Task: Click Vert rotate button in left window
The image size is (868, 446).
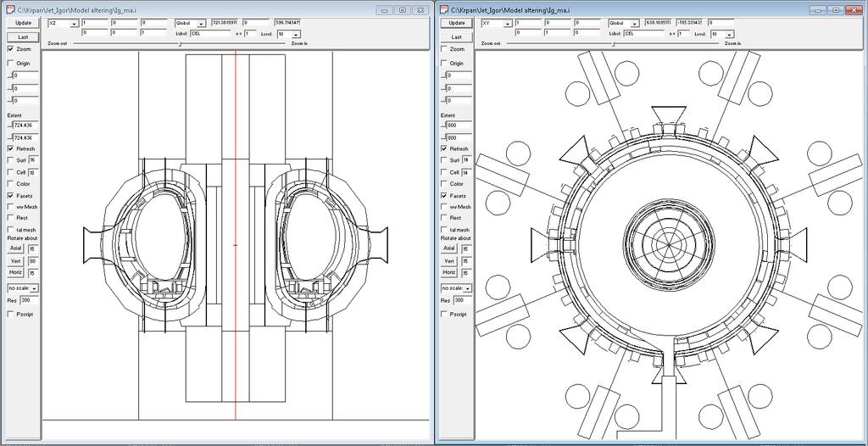Action: (15, 260)
